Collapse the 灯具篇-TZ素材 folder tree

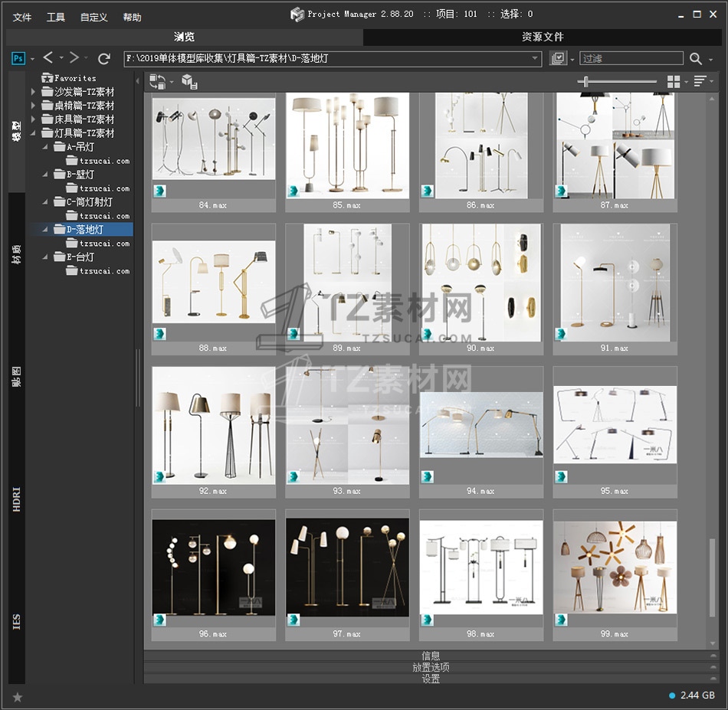[x=33, y=133]
